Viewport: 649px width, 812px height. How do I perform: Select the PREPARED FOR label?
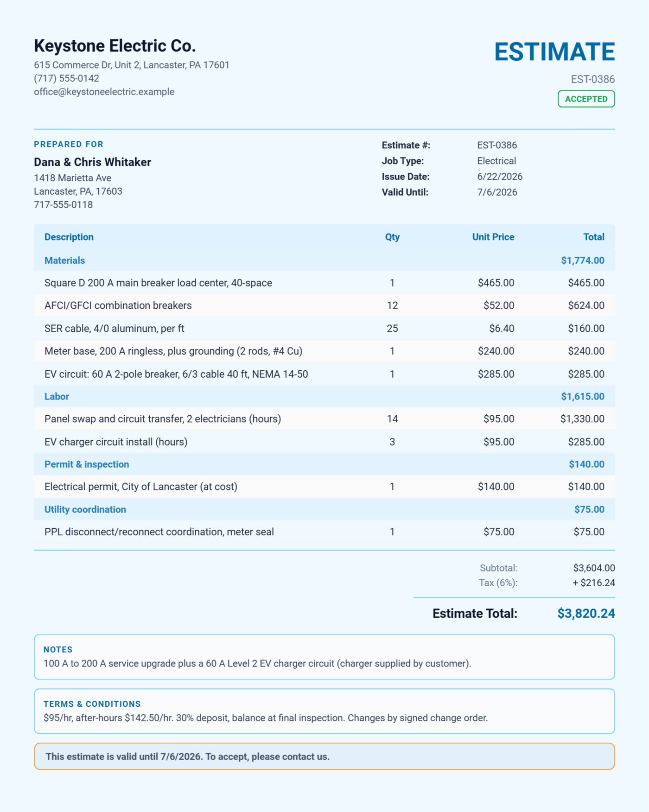(69, 145)
